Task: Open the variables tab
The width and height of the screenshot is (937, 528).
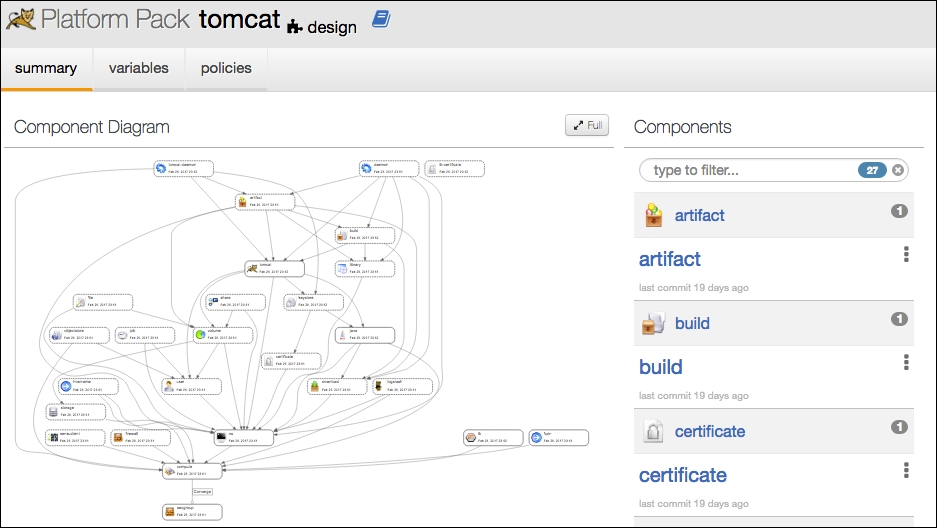Action: coord(139,69)
